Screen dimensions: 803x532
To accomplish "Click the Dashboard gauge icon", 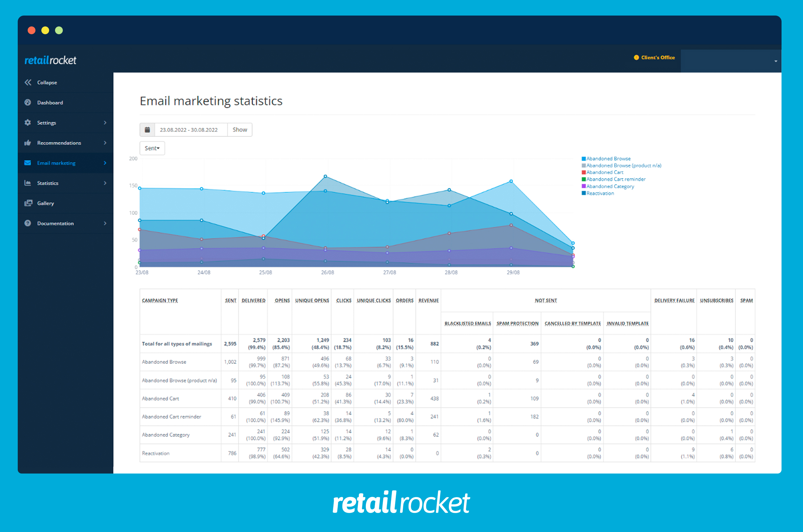I will pyautogui.click(x=28, y=103).
